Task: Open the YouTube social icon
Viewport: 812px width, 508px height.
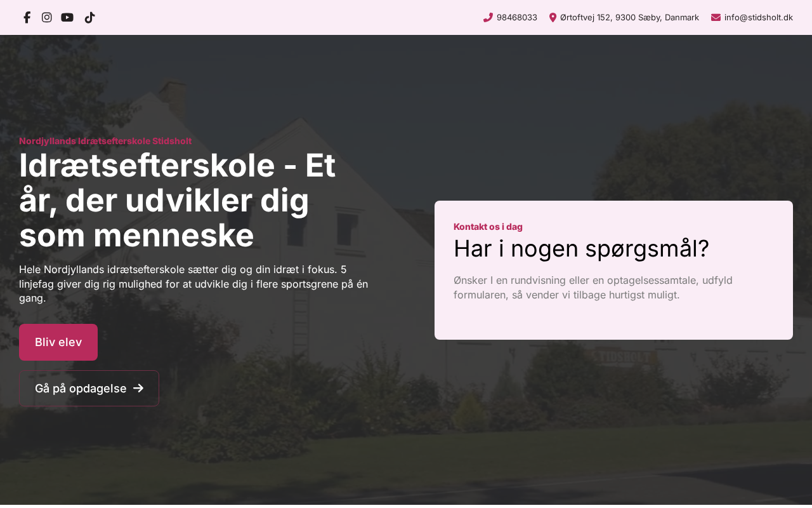Action: (x=67, y=17)
